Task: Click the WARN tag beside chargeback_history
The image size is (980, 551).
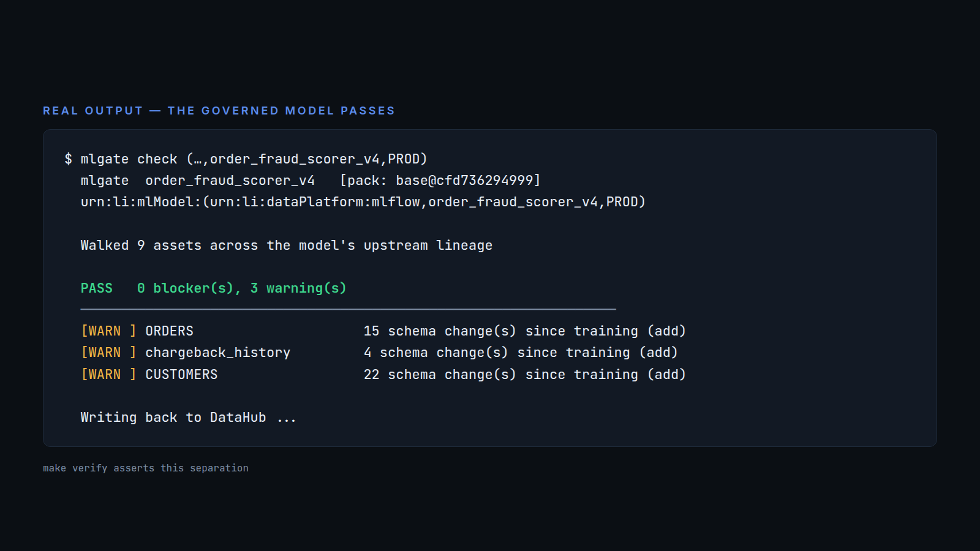Action: (108, 353)
